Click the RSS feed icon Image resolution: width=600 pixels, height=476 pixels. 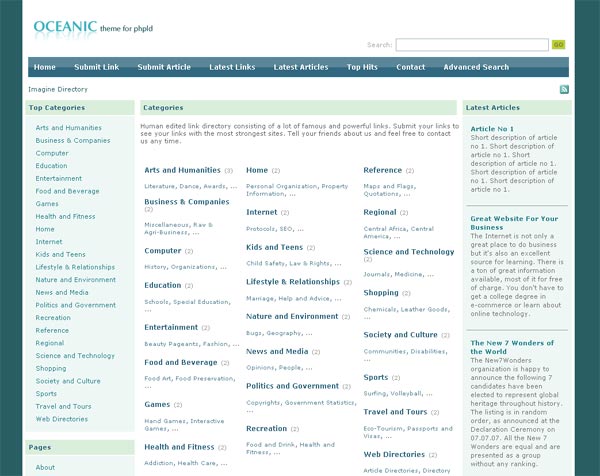(564, 90)
